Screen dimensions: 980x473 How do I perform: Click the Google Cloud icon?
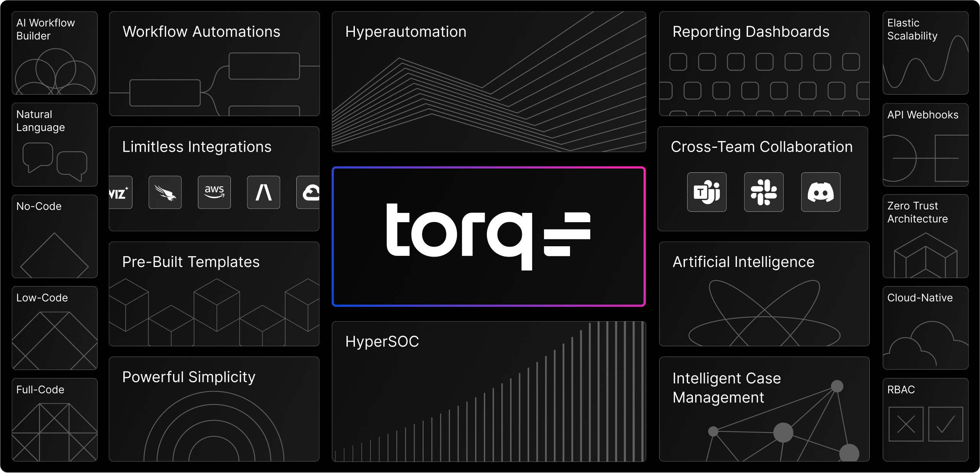pyautogui.click(x=309, y=192)
